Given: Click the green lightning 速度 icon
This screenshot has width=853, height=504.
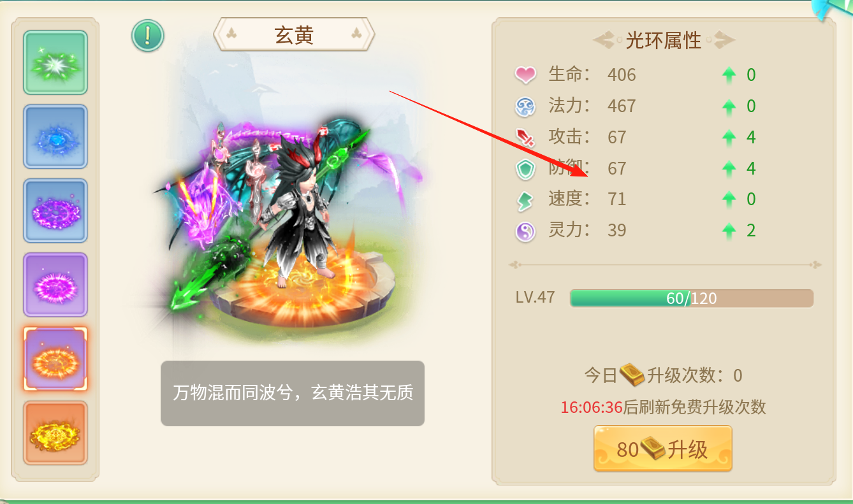Looking at the screenshot, I should (525, 200).
